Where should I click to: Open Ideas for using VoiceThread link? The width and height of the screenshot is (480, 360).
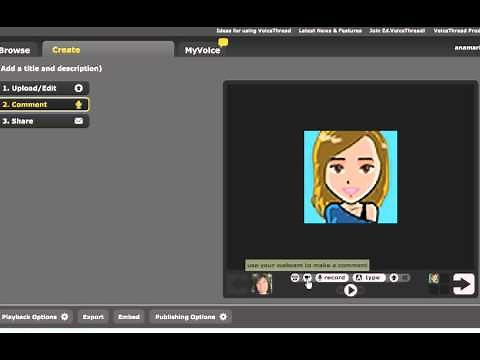click(254, 31)
